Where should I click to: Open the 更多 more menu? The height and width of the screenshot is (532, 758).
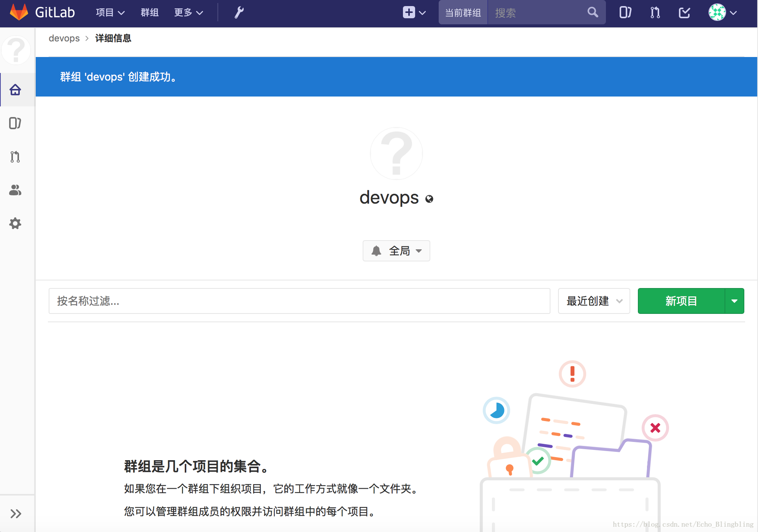pos(189,13)
